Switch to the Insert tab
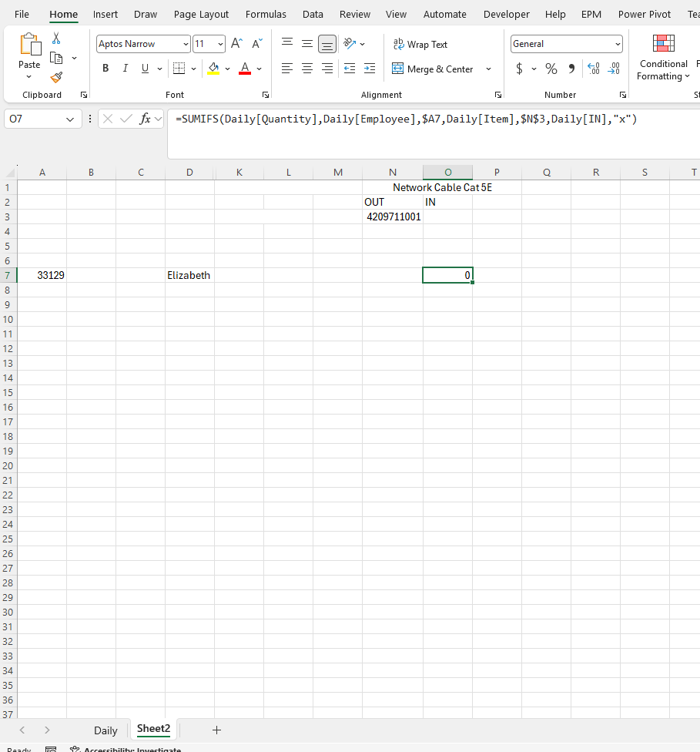Screen dimensions: 700x752 click(105, 15)
